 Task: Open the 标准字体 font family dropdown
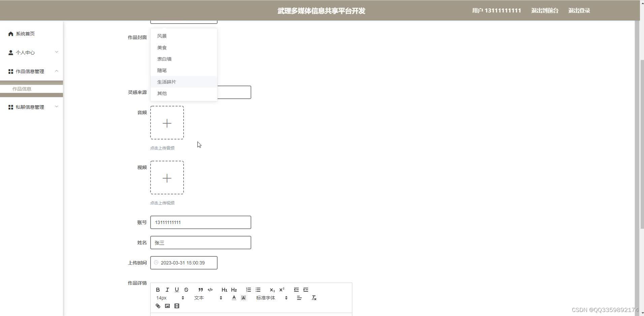tap(271, 298)
